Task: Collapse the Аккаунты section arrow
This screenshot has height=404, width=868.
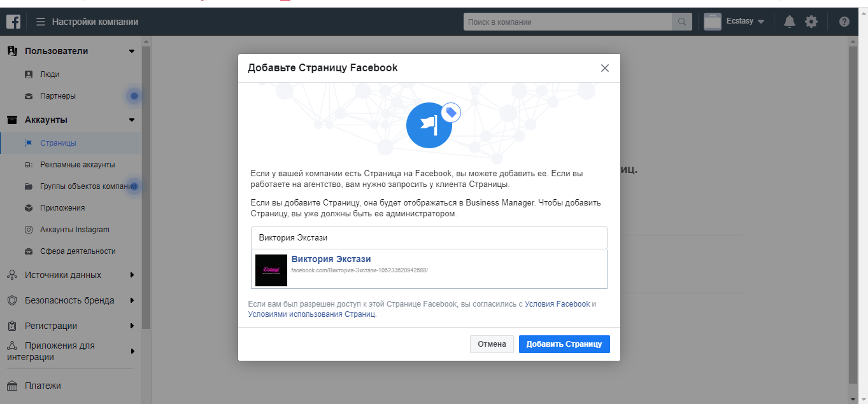Action: coord(132,120)
